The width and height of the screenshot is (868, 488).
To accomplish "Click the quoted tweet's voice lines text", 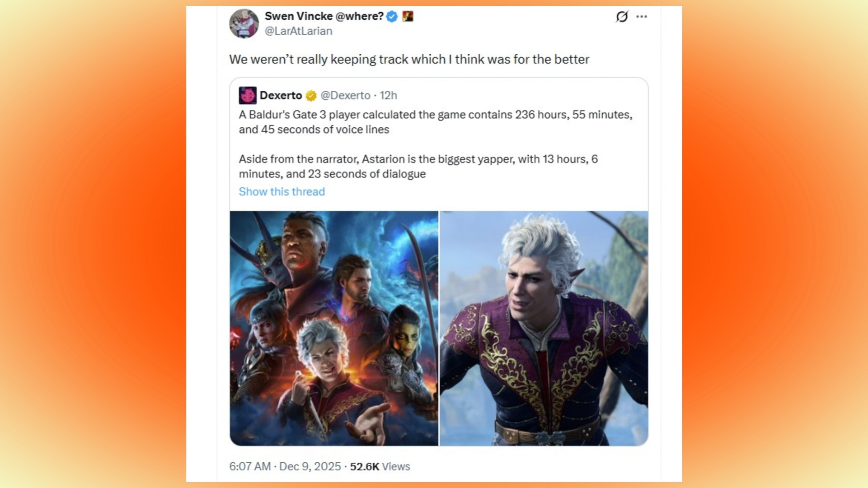I will click(436, 122).
